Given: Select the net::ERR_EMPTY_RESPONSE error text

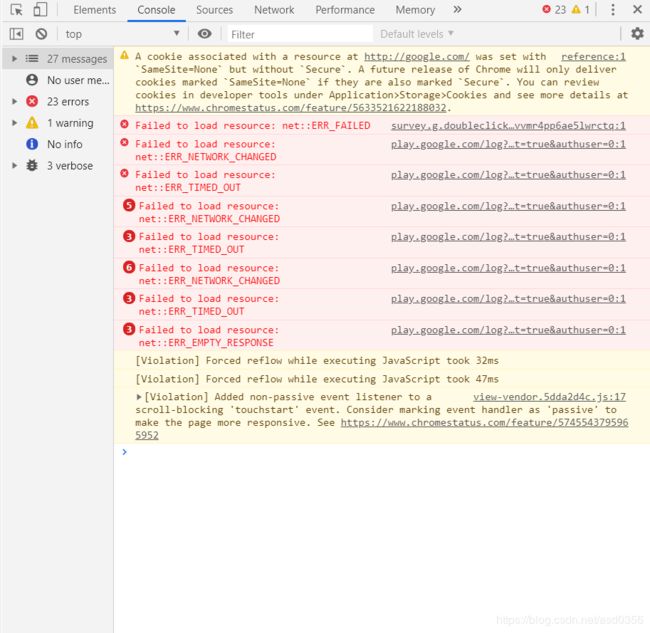Looking at the screenshot, I should [x=206, y=343].
